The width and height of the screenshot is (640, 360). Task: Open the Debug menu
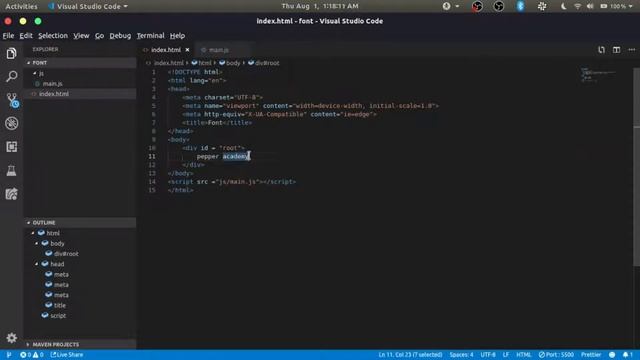(x=120, y=36)
